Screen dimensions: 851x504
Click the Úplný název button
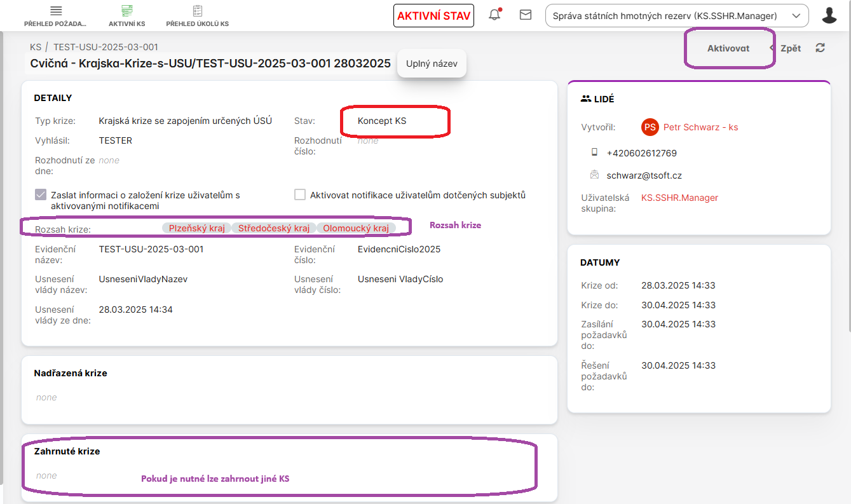432,64
